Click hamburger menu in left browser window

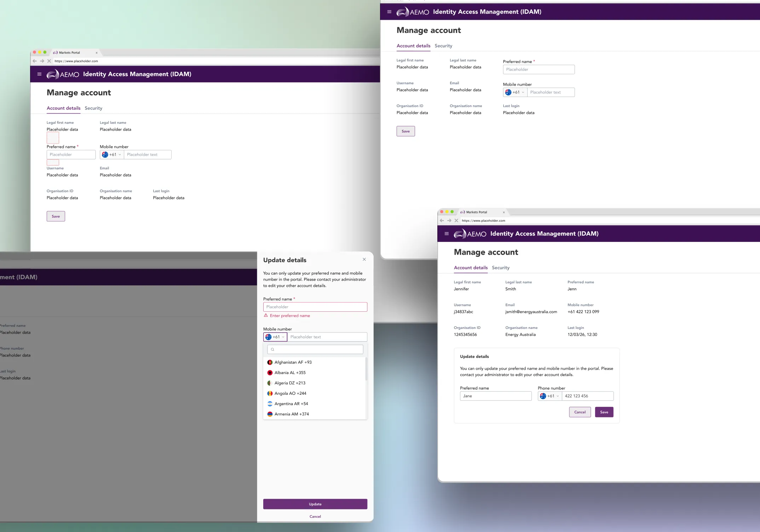[39, 74]
